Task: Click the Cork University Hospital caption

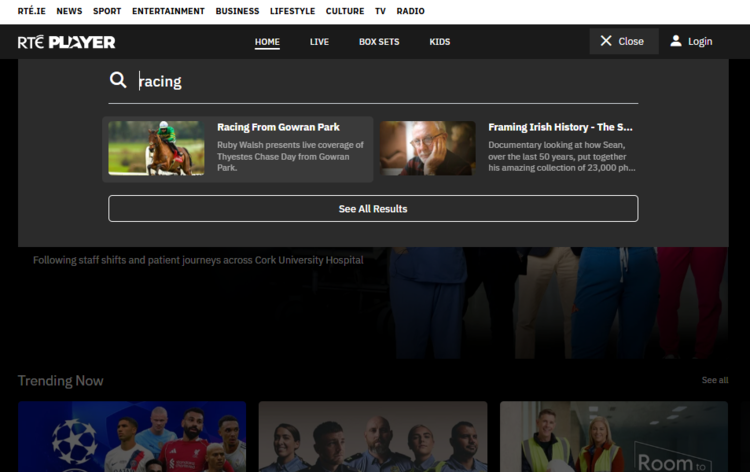Action: pyautogui.click(x=198, y=260)
